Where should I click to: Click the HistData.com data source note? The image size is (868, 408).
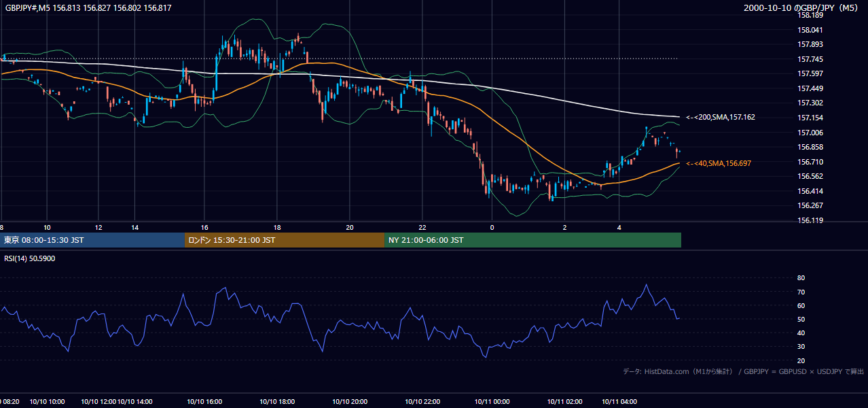click(744, 372)
